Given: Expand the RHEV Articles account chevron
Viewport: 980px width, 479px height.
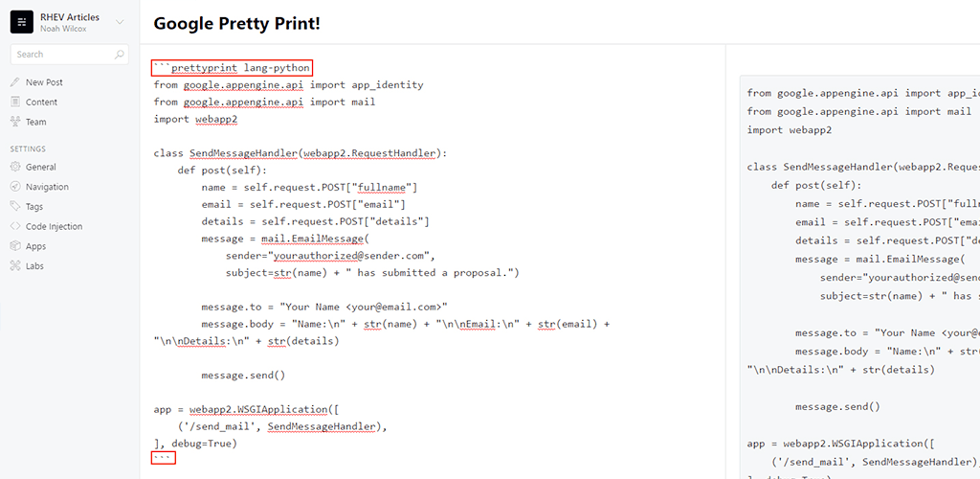Looking at the screenshot, I should coord(120,22).
